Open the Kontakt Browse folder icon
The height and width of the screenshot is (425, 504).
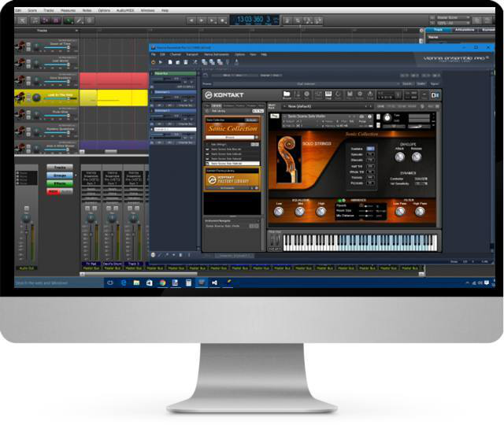coord(287,94)
